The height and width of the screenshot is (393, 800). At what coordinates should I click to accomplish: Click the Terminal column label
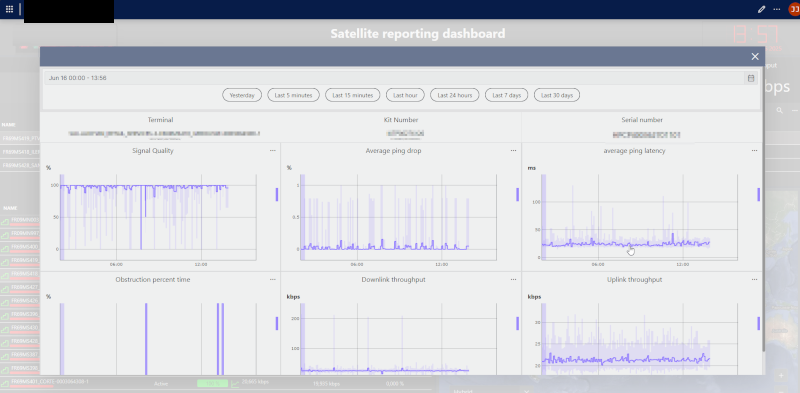160,120
